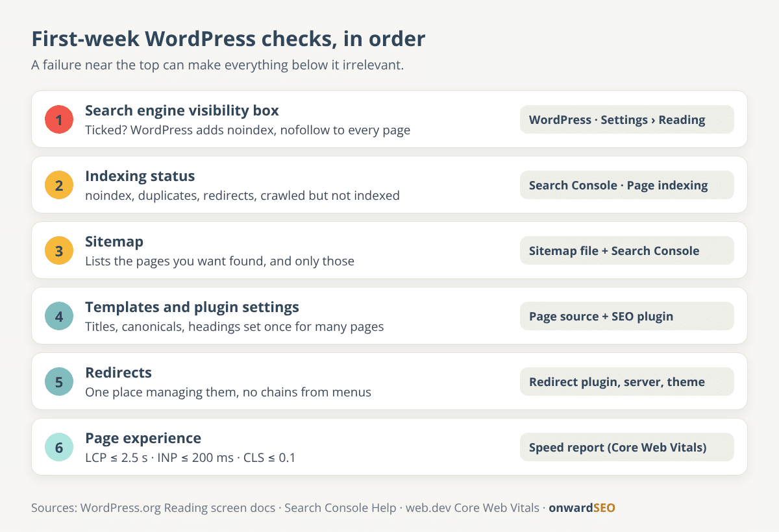This screenshot has height=532, width=779.
Task: Select the Page source + SEO plugin tag
Action: (x=626, y=316)
